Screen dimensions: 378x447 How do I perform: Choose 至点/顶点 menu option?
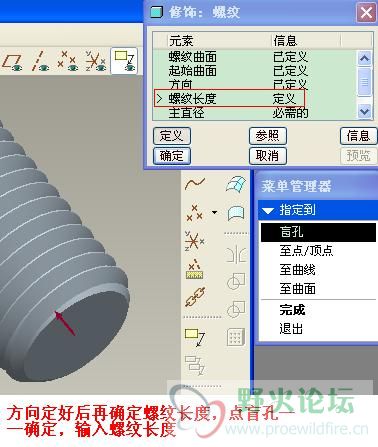(306, 250)
